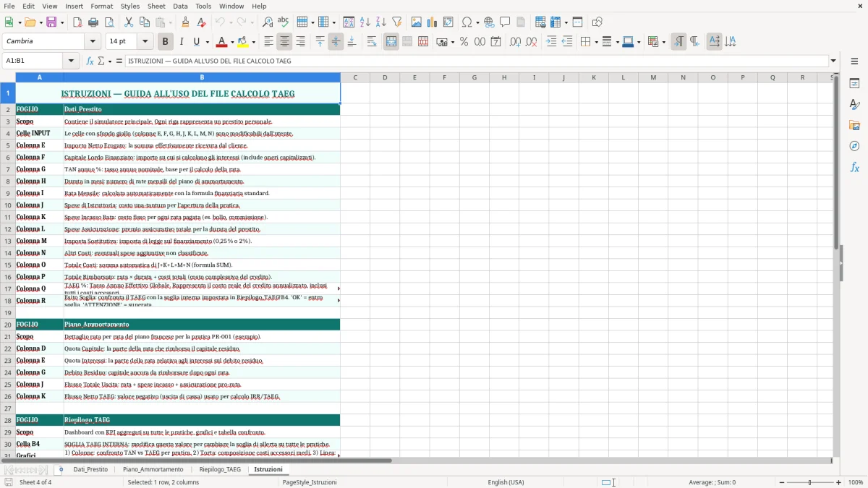Viewport: 868px width, 488px height.
Task: Insert image icon
Action: tap(417, 22)
